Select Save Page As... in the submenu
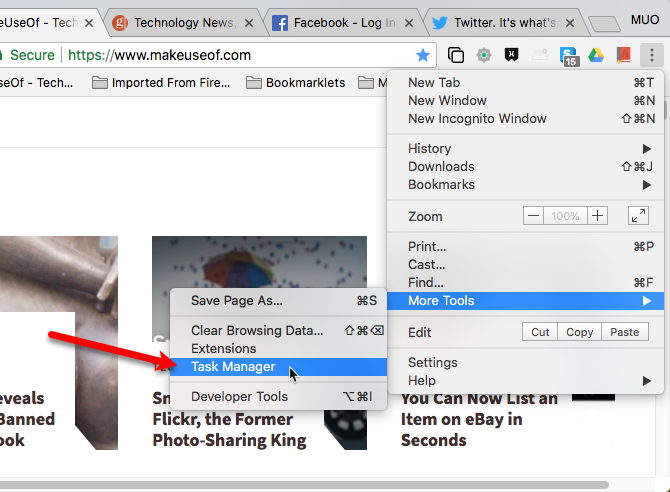The image size is (670, 492). coord(279,301)
